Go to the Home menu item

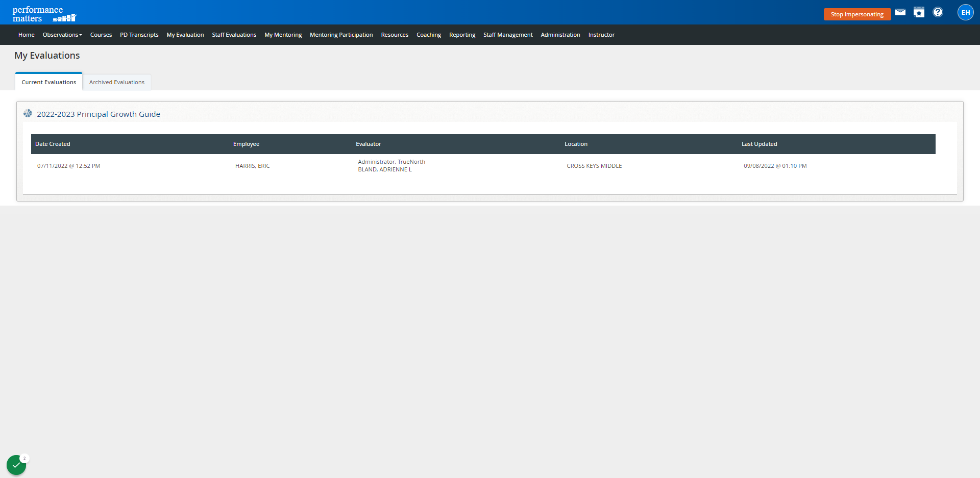click(x=27, y=35)
